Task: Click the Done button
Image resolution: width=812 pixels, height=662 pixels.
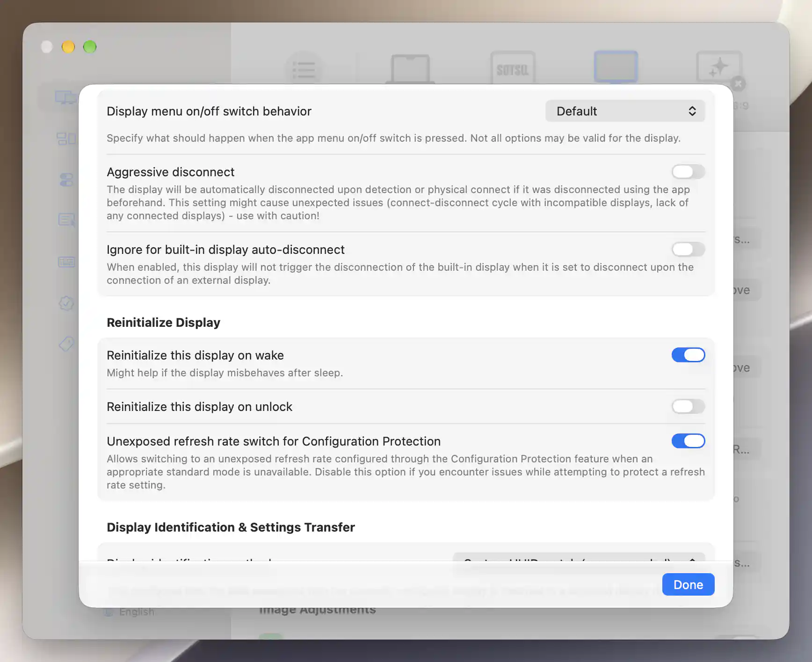Action: click(688, 584)
